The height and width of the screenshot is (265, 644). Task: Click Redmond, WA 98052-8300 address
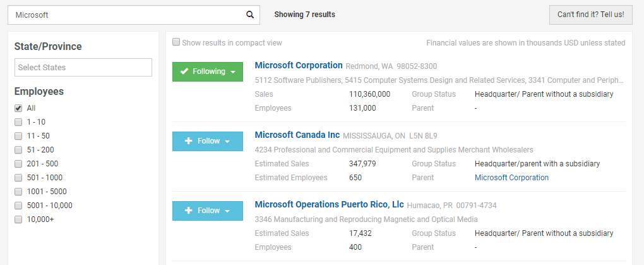391,66
